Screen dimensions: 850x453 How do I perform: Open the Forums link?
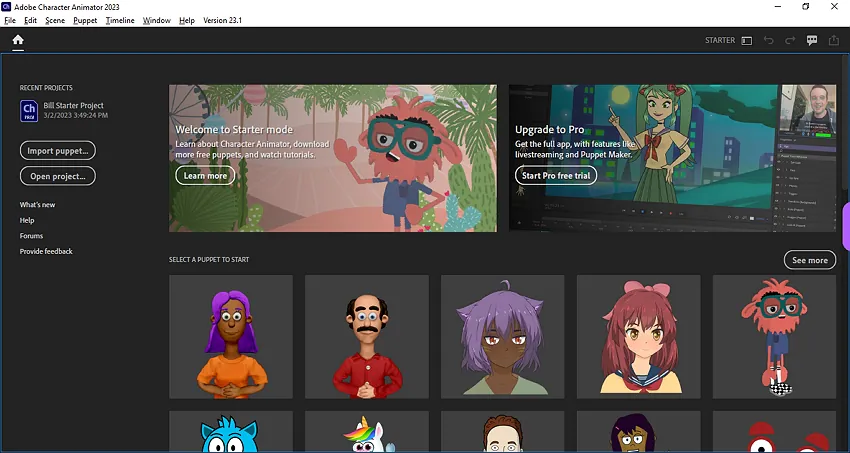coord(31,236)
